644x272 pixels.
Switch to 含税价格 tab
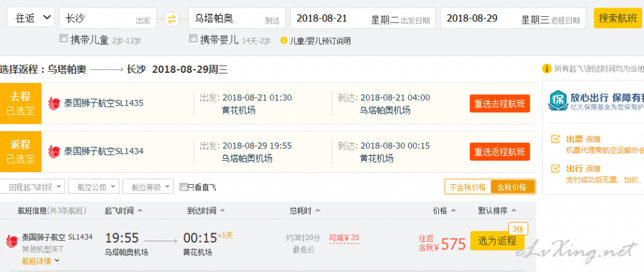(512, 187)
